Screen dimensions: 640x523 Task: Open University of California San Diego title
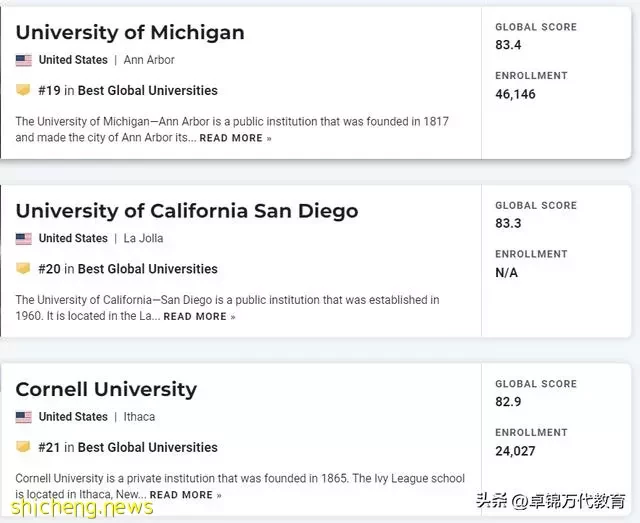click(187, 211)
